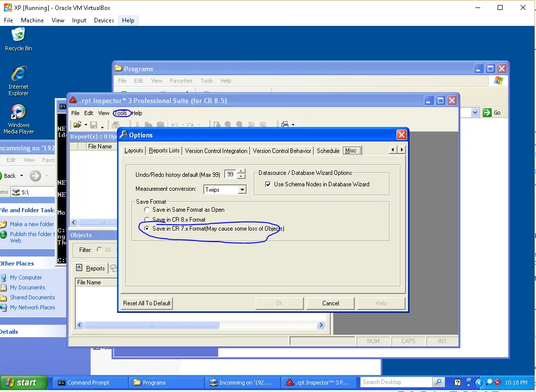The image size is (536, 392).
Task: Click the Print toolbar icon in rpt Inspector
Action: [x=116, y=125]
